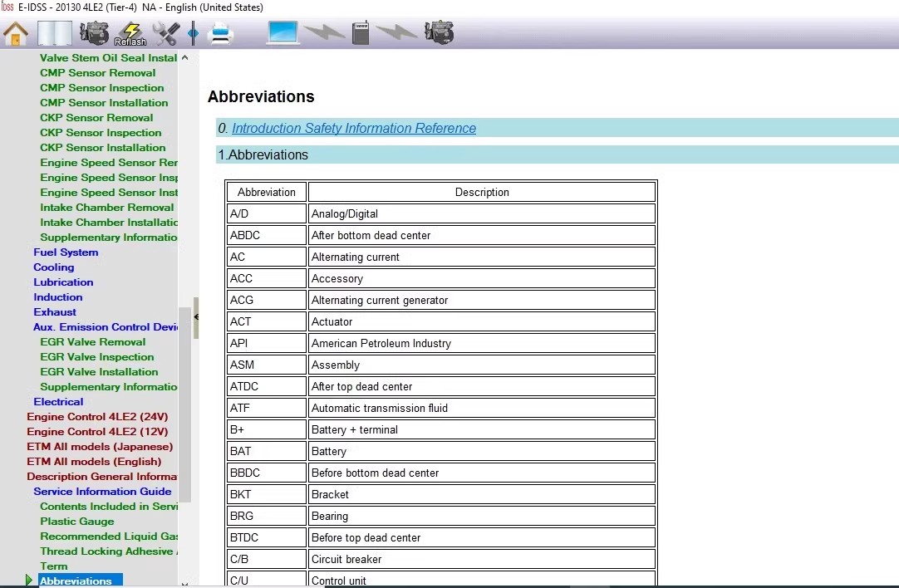This screenshot has width=899, height=588.
Task: Click the tree scrollbar up arrow
Action: tap(184, 57)
